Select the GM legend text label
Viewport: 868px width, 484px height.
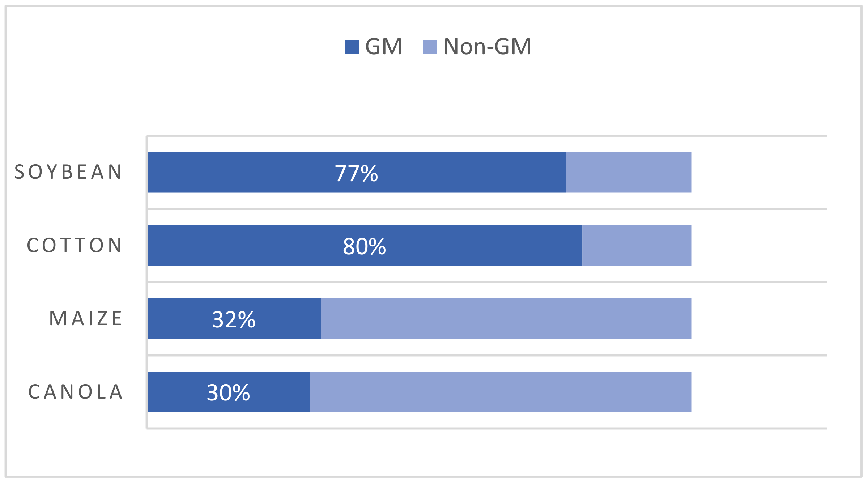(384, 47)
